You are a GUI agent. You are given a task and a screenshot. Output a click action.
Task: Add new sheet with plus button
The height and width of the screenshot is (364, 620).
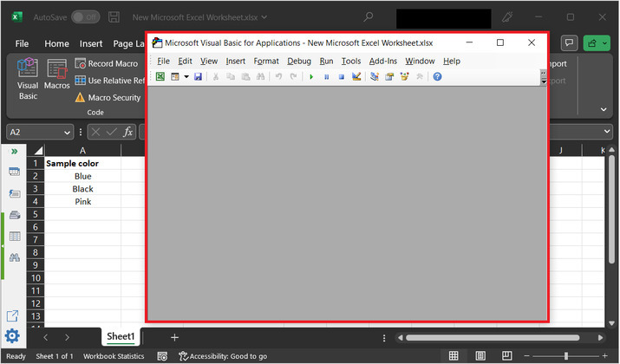tap(174, 337)
